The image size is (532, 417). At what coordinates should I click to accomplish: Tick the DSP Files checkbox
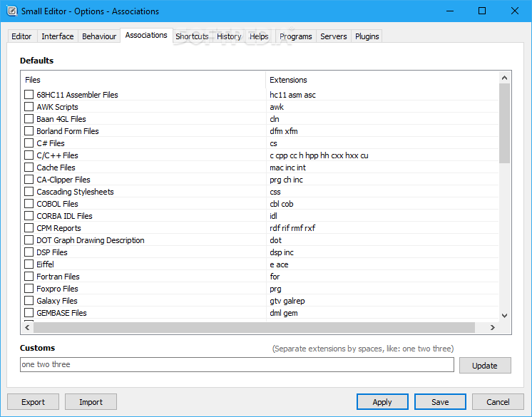pyautogui.click(x=29, y=252)
